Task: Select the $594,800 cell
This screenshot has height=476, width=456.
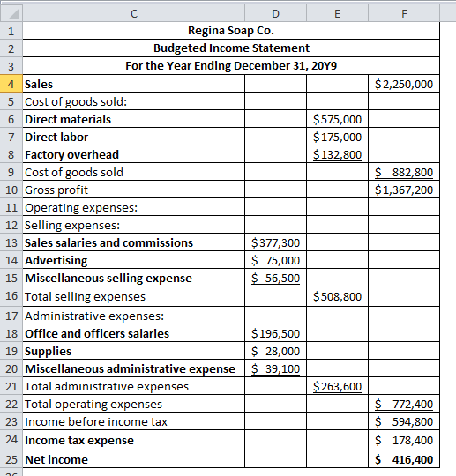Action: click(x=404, y=421)
